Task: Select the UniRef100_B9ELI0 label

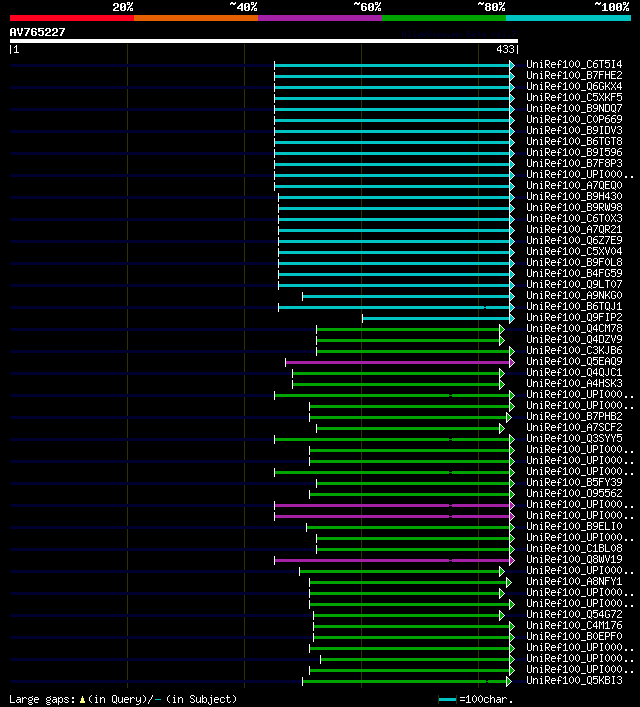Action: pos(574,526)
